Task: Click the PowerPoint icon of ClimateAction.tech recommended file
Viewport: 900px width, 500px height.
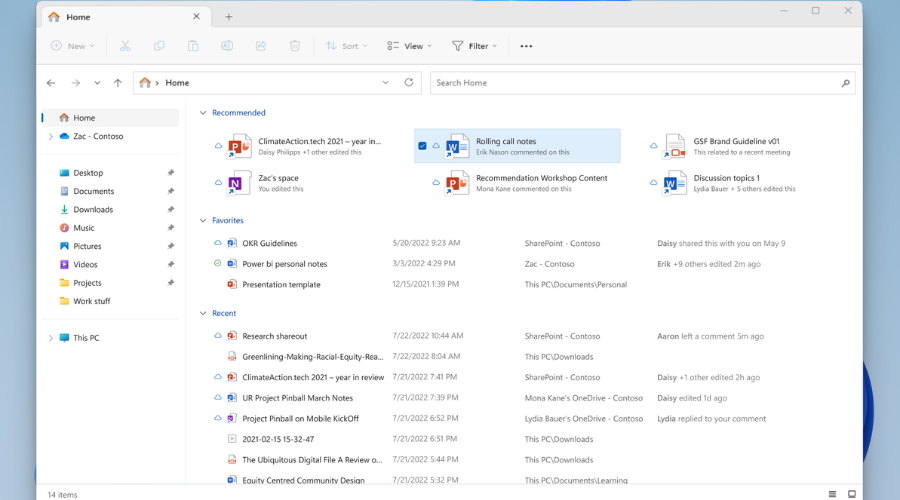Action: tap(239, 146)
